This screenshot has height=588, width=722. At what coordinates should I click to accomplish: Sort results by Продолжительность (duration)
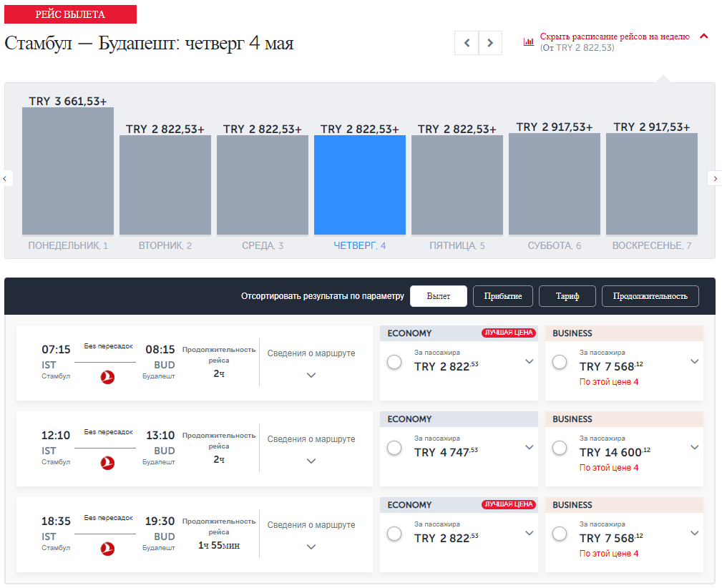[x=650, y=296]
